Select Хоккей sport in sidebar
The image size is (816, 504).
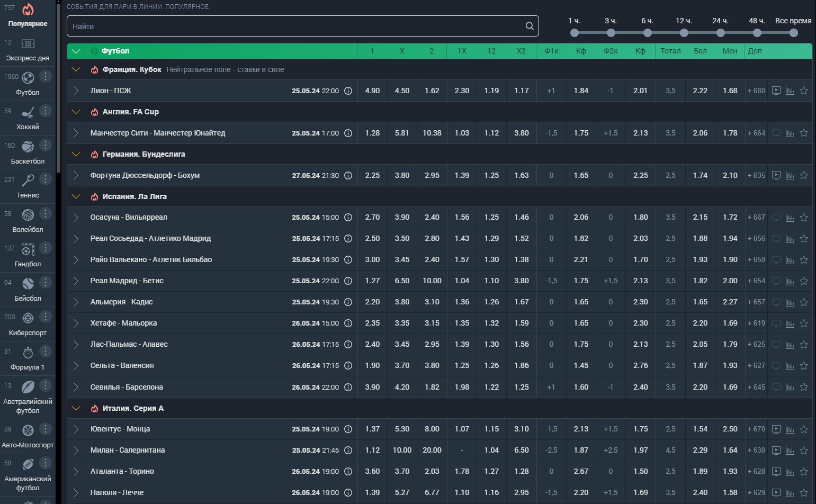(28, 118)
